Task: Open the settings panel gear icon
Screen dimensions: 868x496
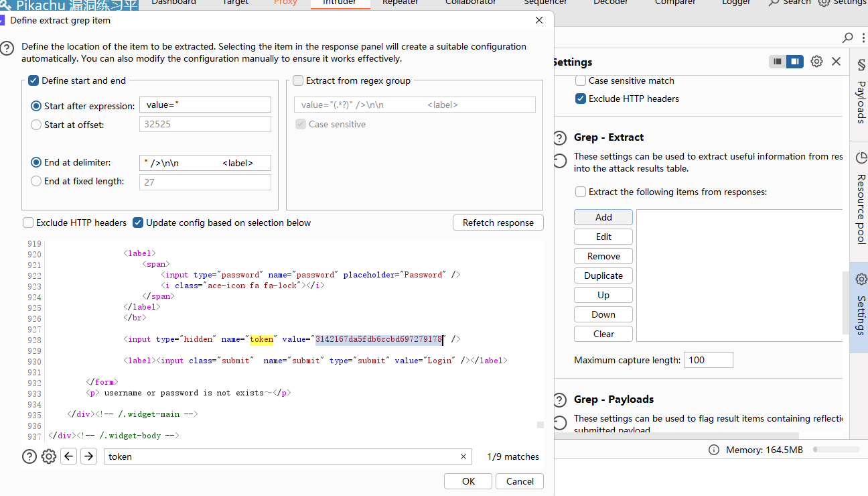Action: (x=816, y=62)
